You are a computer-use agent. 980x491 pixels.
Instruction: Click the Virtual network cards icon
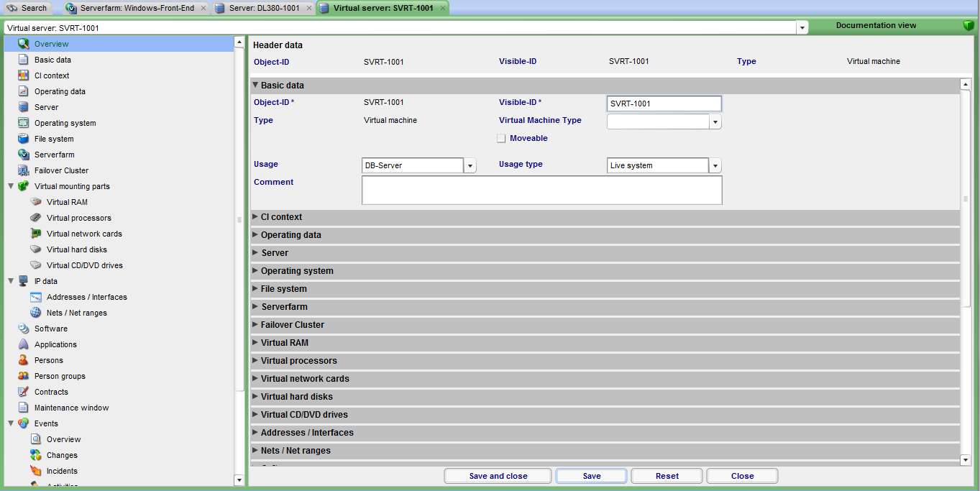[x=36, y=234]
